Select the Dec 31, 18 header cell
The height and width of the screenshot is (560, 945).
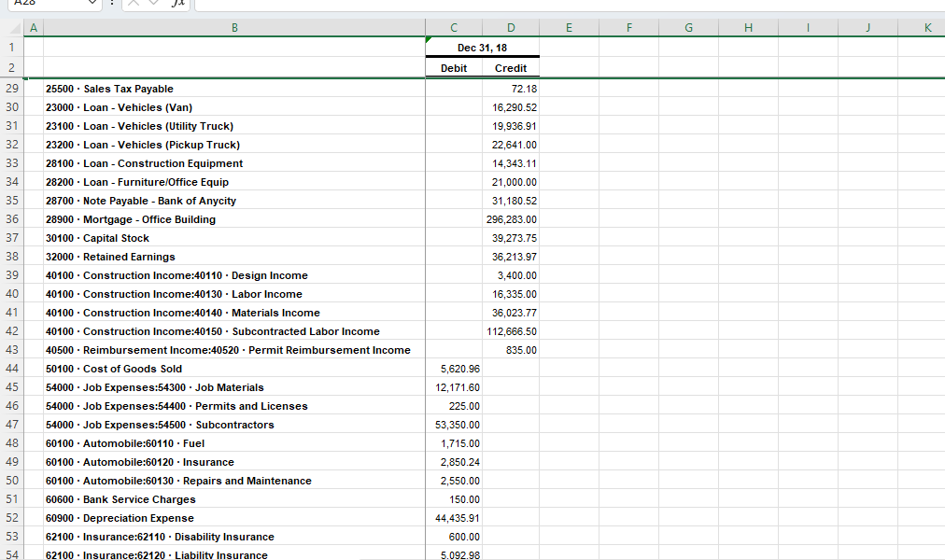pos(483,48)
